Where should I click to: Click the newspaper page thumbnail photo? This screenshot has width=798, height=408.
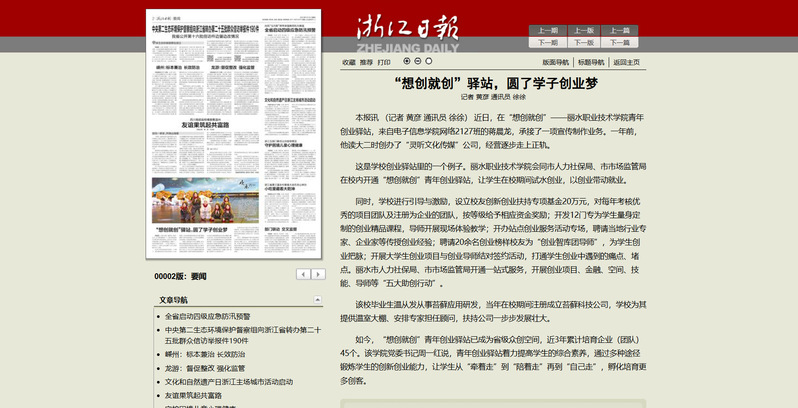point(205,200)
